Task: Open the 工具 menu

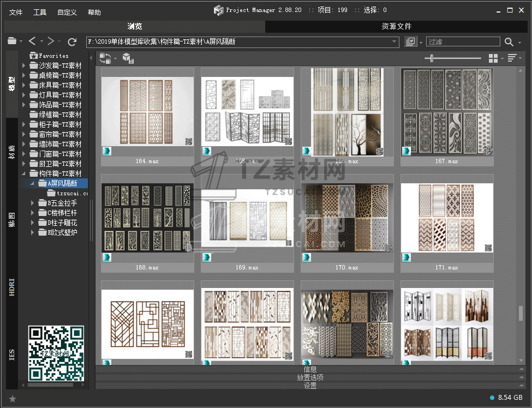Action: point(40,13)
